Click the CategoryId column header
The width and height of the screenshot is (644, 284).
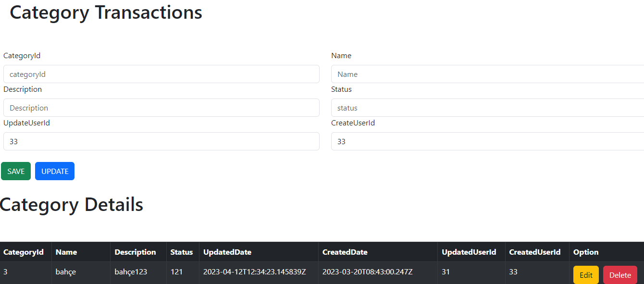23,252
